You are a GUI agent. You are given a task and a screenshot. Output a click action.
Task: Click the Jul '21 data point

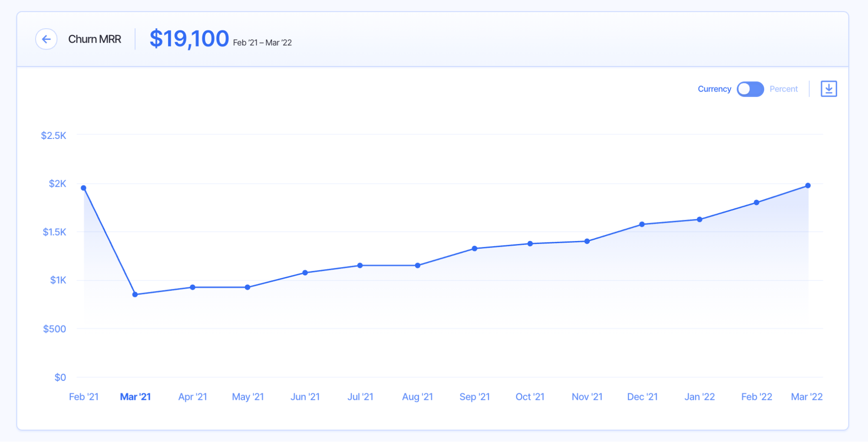pos(360,265)
